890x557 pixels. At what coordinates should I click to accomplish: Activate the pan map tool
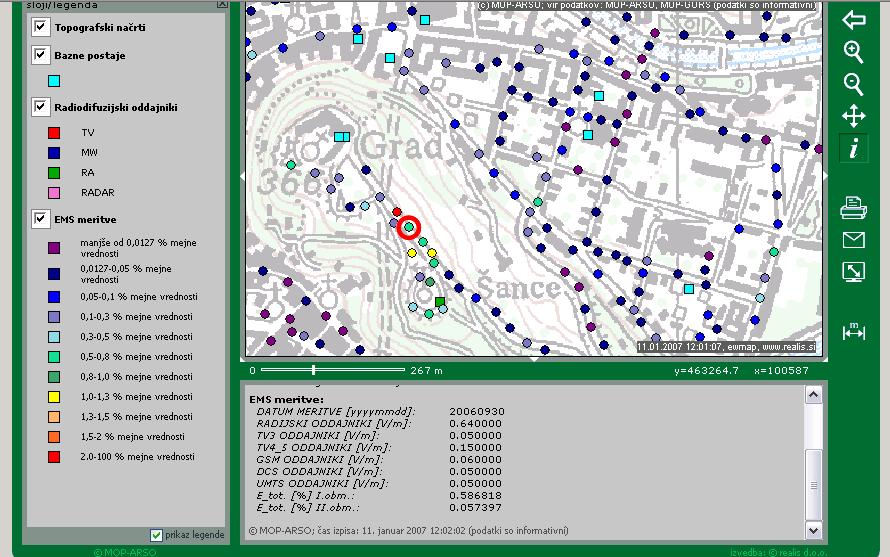[x=854, y=116]
